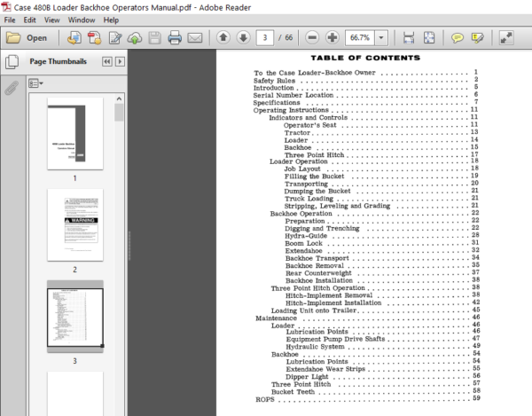The width and height of the screenshot is (532, 416).
Task: Click the 'TABLE OF CONTENTS' heading
Action: pyautogui.click(x=365, y=58)
